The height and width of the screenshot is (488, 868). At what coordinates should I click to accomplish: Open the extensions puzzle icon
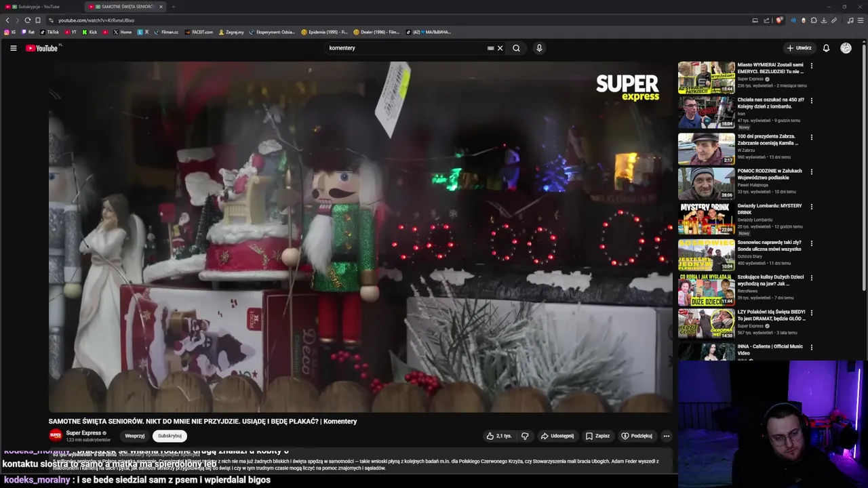coord(814,20)
